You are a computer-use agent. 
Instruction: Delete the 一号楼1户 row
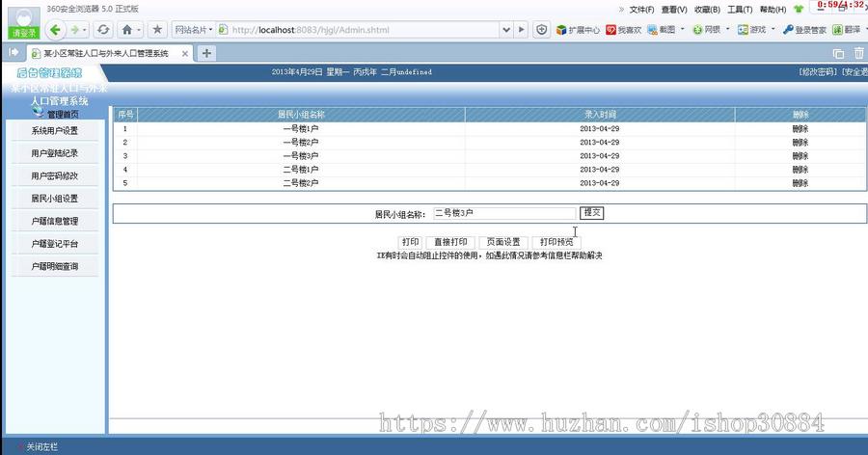pos(800,128)
